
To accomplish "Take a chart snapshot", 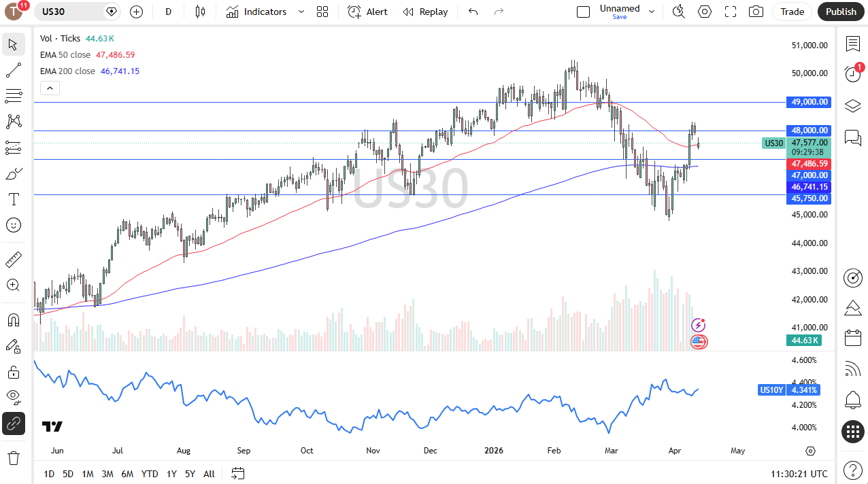I will point(756,12).
